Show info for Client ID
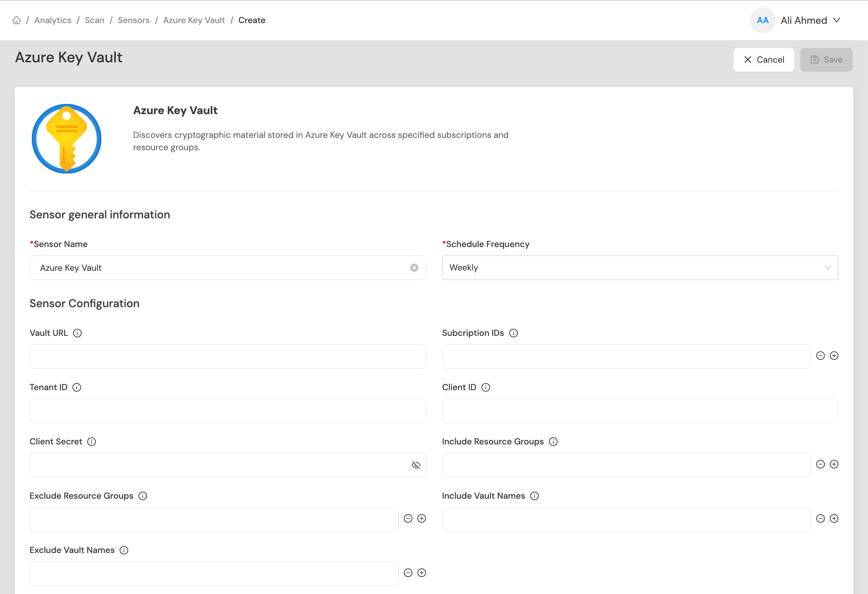 (485, 387)
